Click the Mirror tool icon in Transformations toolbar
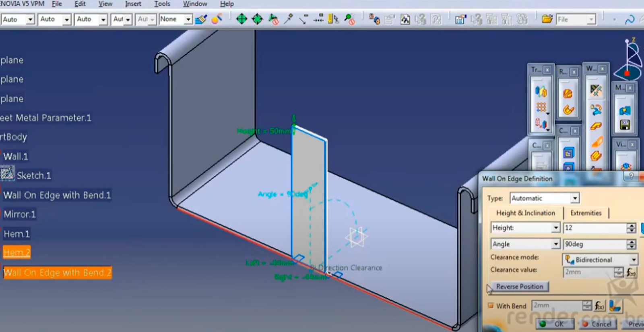Screen dimensions: 644x332 click(541, 92)
